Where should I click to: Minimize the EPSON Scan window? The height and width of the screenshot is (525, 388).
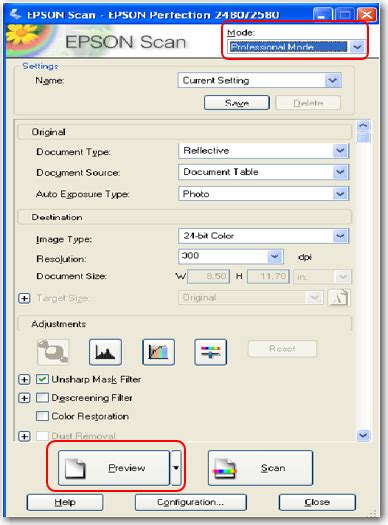click(323, 15)
